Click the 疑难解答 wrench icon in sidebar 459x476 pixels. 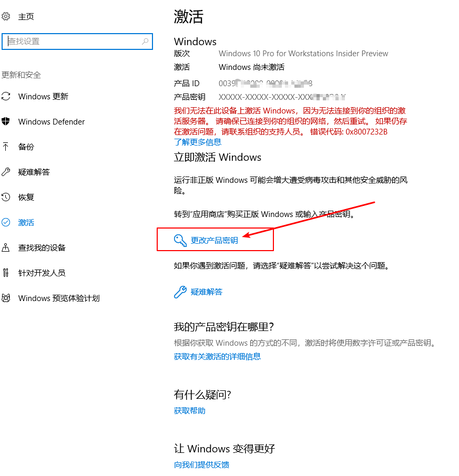[x=6, y=172]
